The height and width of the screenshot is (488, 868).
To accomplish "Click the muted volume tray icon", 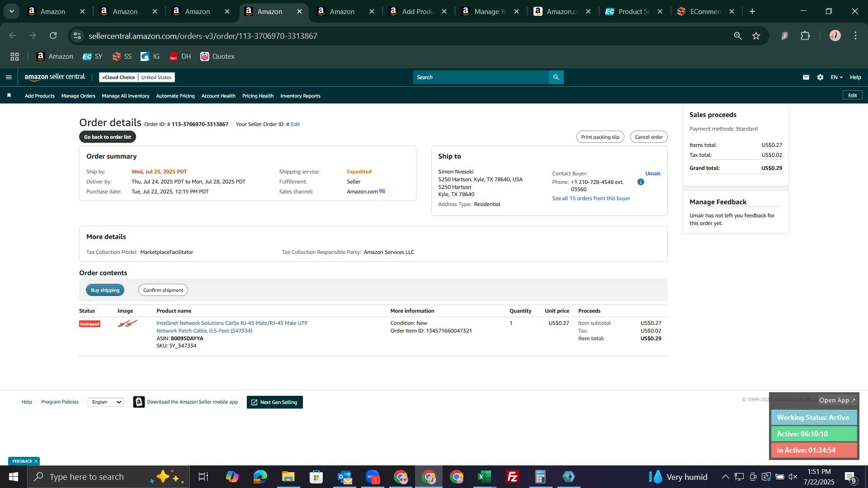I will (x=793, y=477).
